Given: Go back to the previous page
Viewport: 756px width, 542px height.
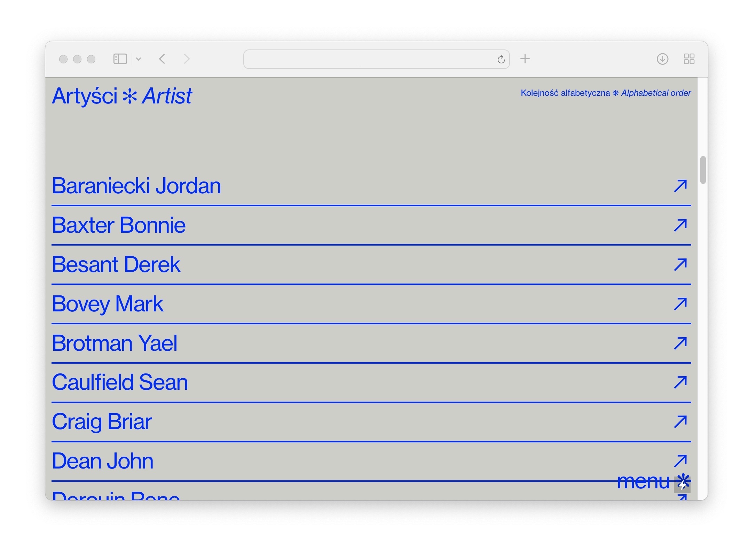Looking at the screenshot, I should click(162, 59).
